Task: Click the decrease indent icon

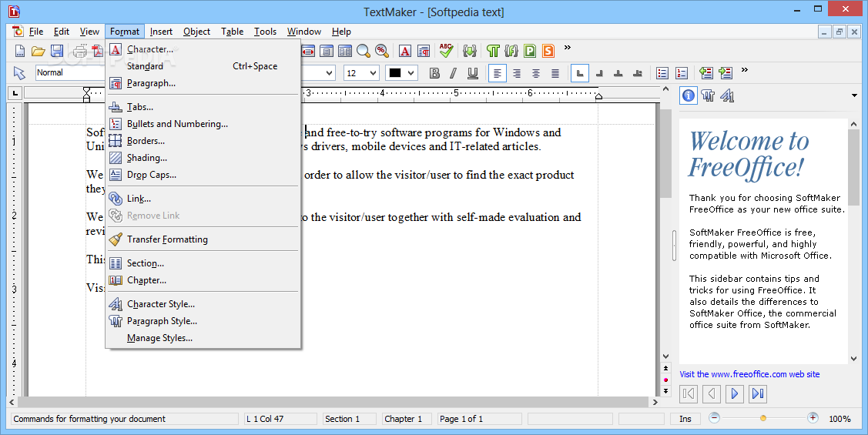Action: point(705,73)
